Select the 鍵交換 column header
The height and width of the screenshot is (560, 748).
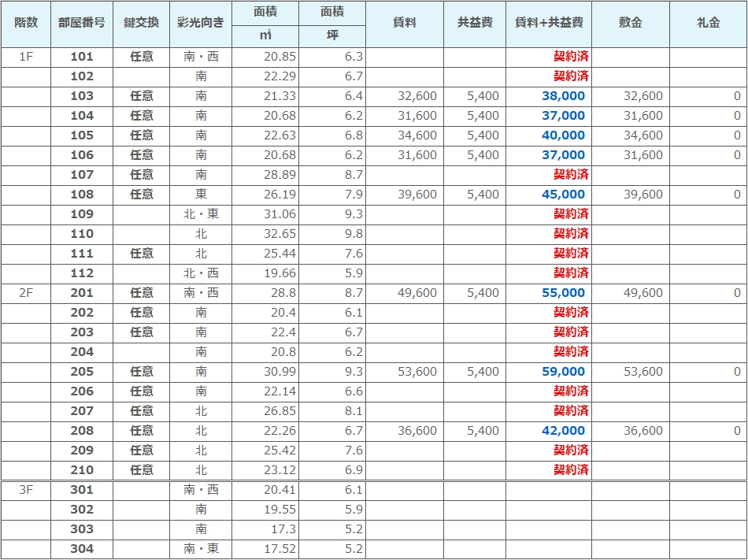click(x=141, y=23)
